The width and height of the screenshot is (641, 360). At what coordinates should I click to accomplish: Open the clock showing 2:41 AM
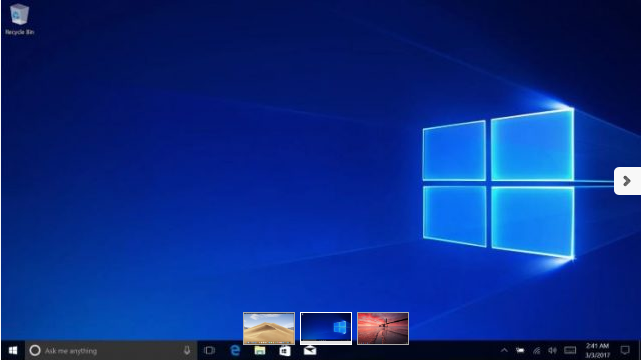[x=597, y=350]
